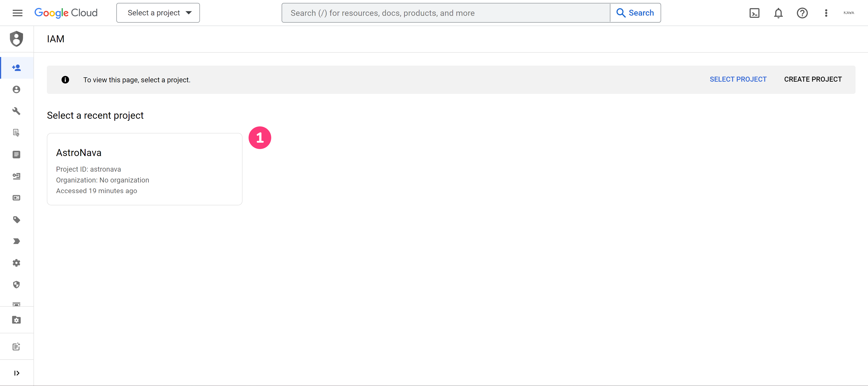
Task: Open notifications bell icon
Action: (778, 13)
